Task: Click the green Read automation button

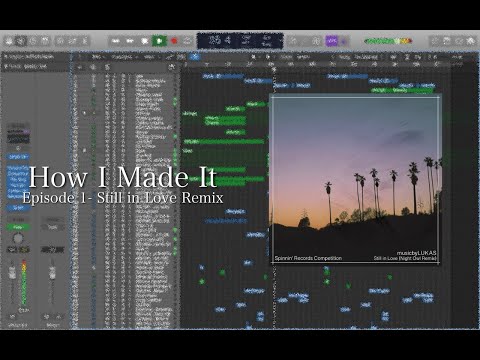Action: pos(18,227)
